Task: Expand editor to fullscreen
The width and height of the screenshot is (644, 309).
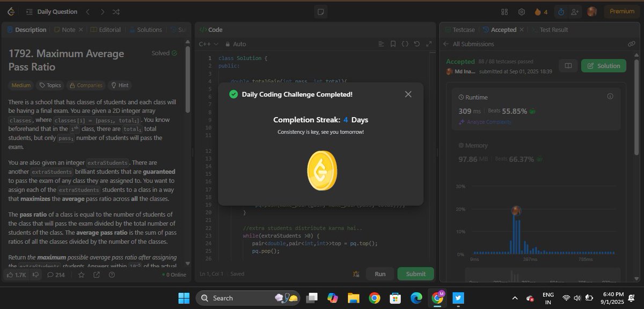Action: tap(429, 44)
